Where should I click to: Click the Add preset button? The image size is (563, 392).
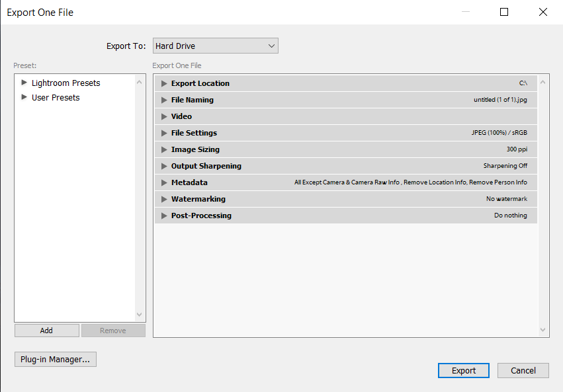[46, 330]
